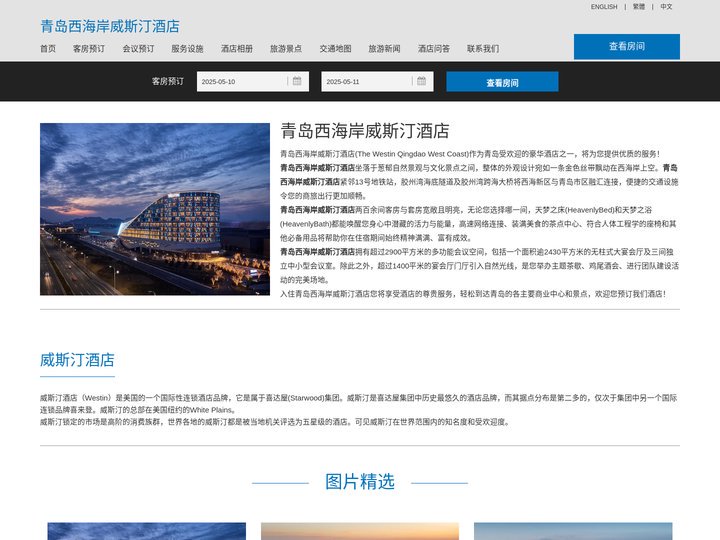Click the main hotel night-view photo

coord(155,209)
